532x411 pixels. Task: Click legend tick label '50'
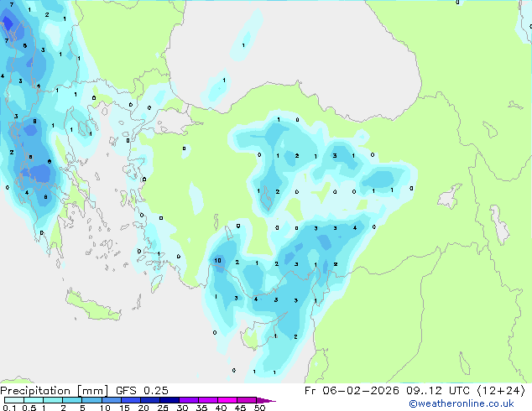pyautogui.click(x=259, y=408)
